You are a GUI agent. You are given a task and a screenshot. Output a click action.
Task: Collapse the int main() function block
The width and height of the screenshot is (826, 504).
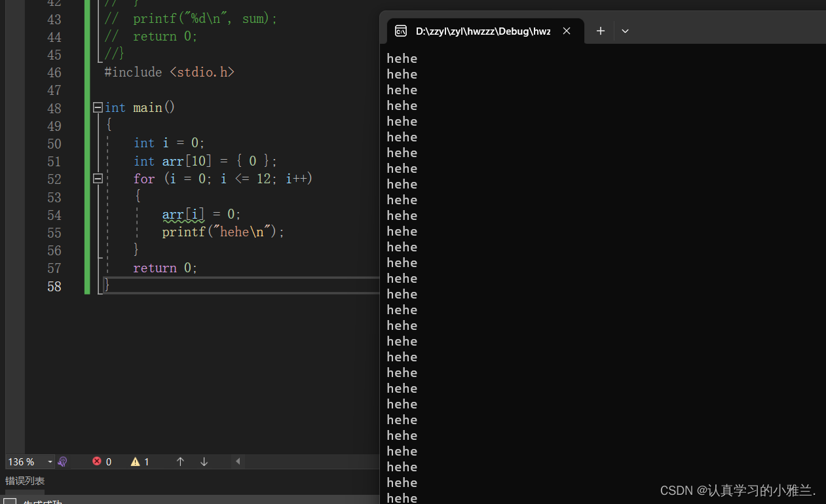click(98, 107)
